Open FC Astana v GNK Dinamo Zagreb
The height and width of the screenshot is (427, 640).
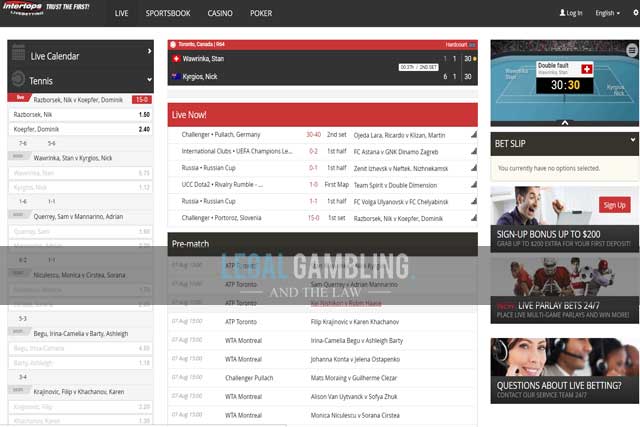click(x=396, y=152)
